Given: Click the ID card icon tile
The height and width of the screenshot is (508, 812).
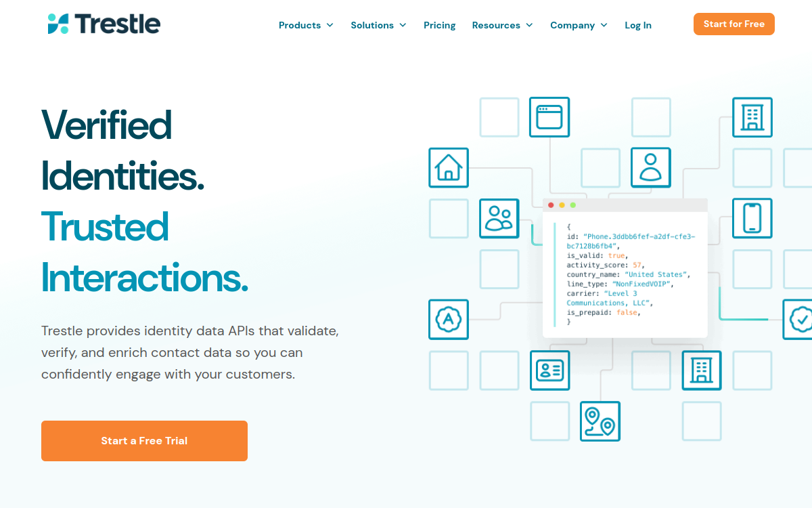Looking at the screenshot, I should [x=550, y=371].
